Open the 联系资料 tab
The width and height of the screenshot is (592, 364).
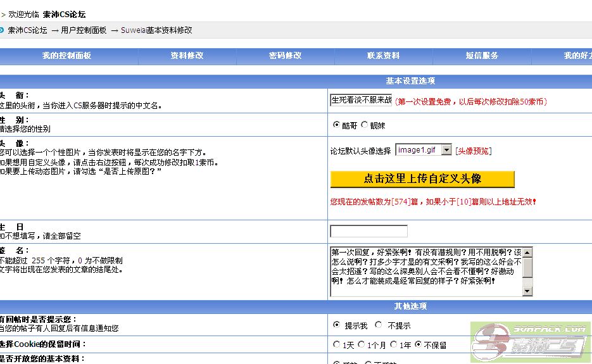pos(383,56)
